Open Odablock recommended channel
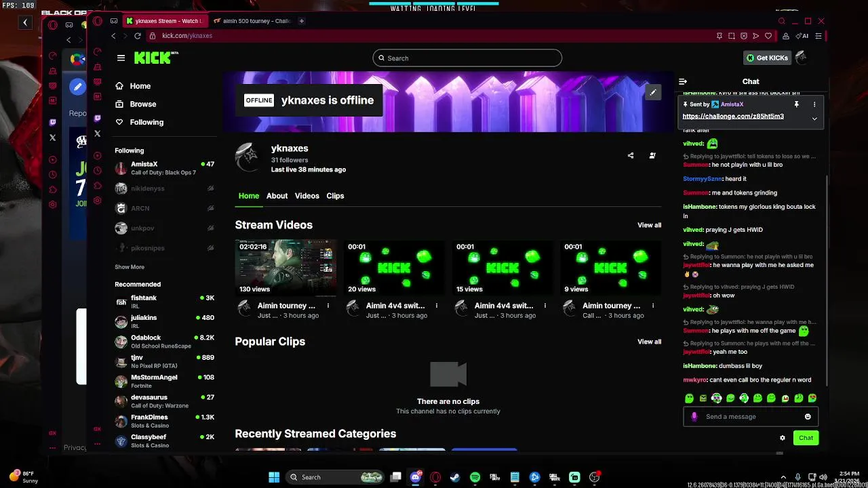This screenshot has width=868, height=488. [x=165, y=342]
